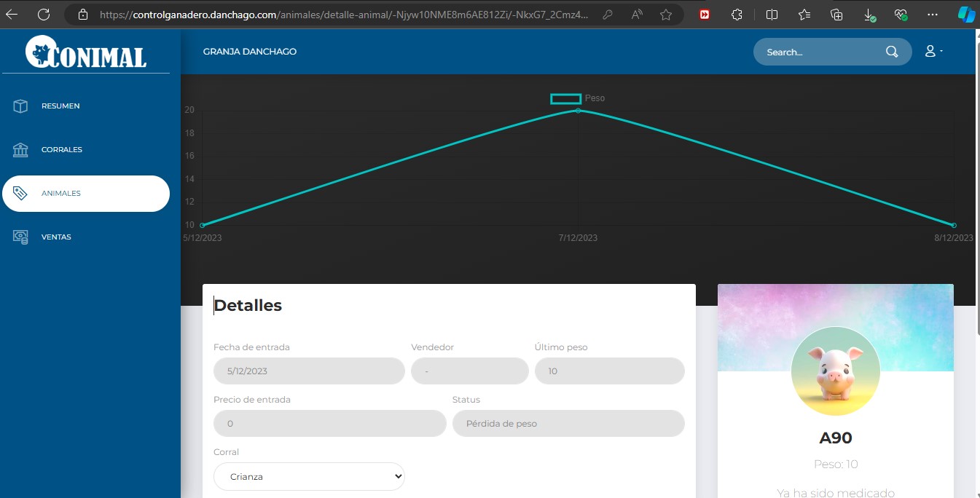The width and height of the screenshot is (980, 498).
Task: Click the Conimal logo
Action: (x=86, y=52)
